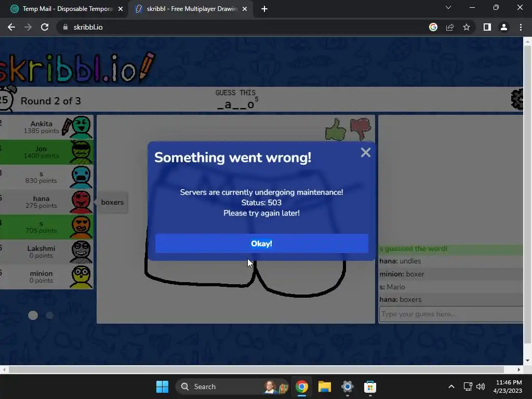Click the 'Status: 503' text
The height and width of the screenshot is (399, 532).
[x=261, y=203]
